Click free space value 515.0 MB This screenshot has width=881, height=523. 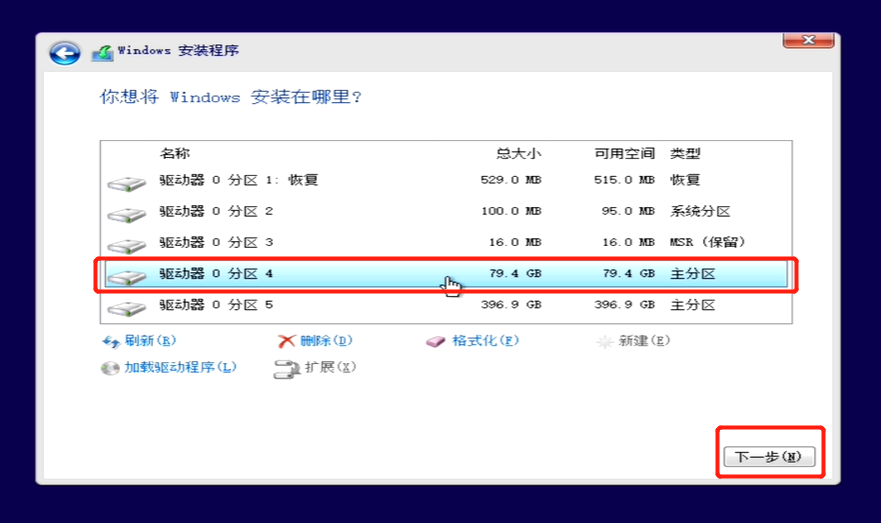click(x=624, y=180)
